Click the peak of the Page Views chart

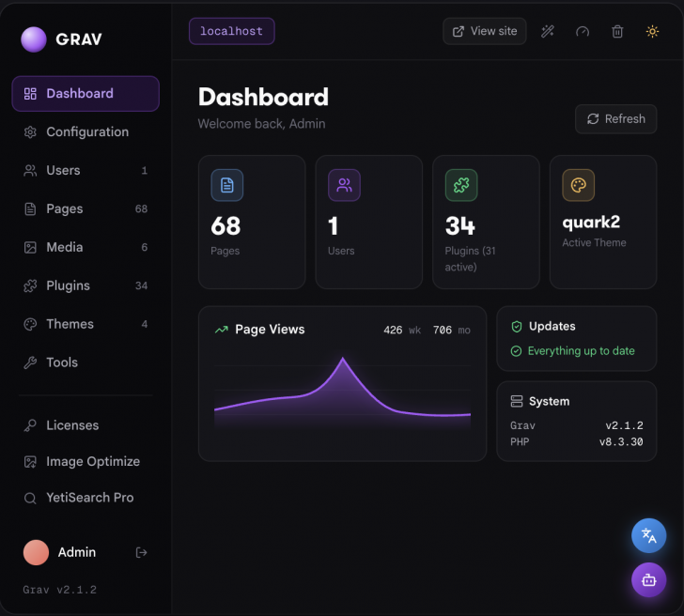(342, 359)
